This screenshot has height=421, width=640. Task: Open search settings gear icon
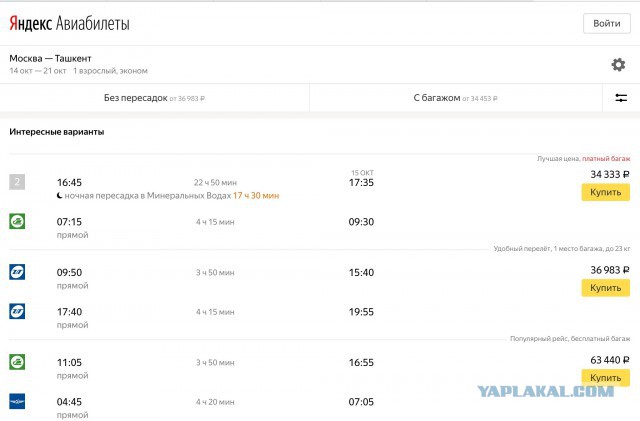[x=618, y=65]
